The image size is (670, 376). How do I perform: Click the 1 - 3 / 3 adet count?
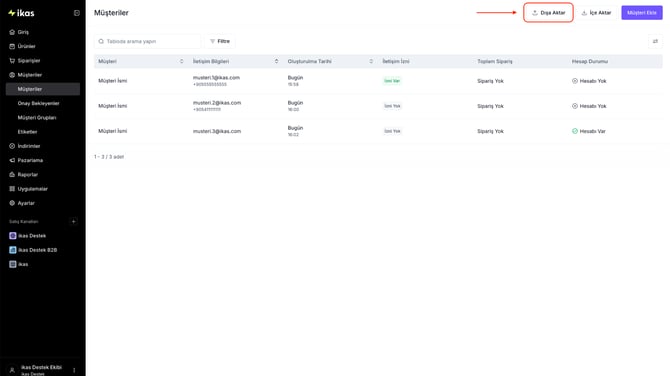[109, 157]
